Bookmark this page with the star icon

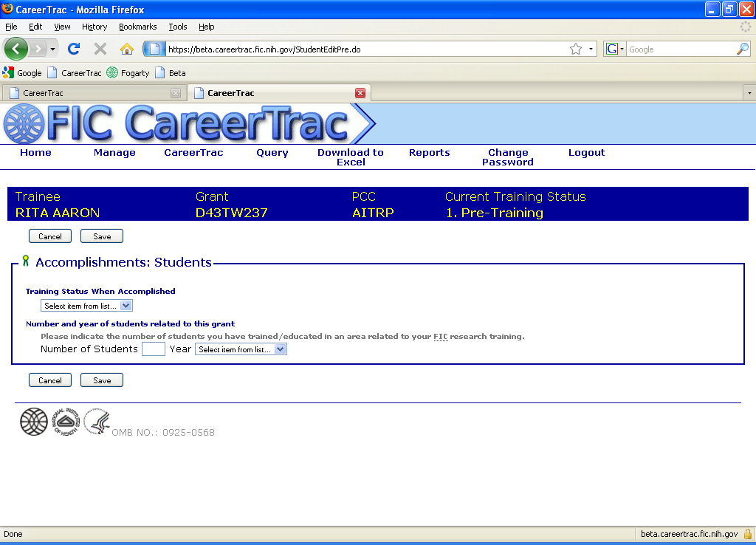576,49
